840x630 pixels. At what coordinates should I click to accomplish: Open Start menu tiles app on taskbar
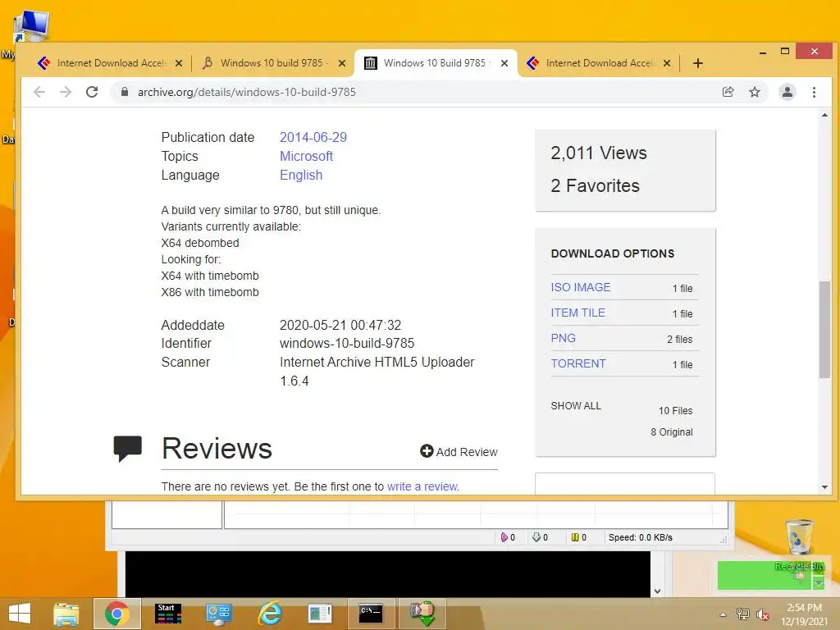pyautogui.click(x=167, y=614)
